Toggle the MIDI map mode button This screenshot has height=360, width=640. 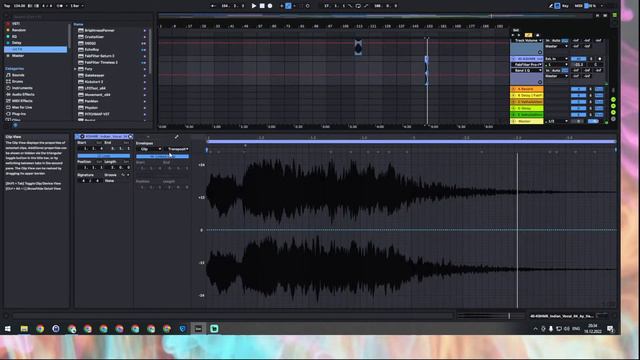click(x=578, y=6)
